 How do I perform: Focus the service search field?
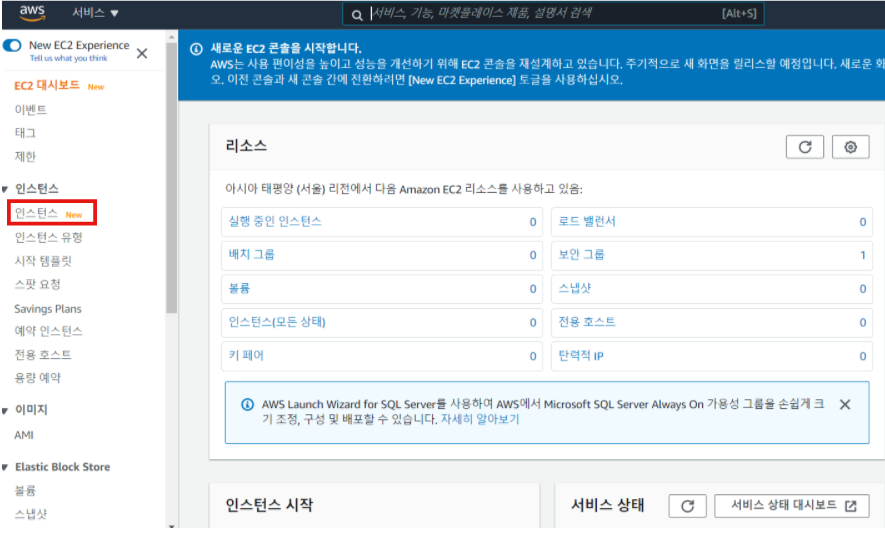point(553,14)
